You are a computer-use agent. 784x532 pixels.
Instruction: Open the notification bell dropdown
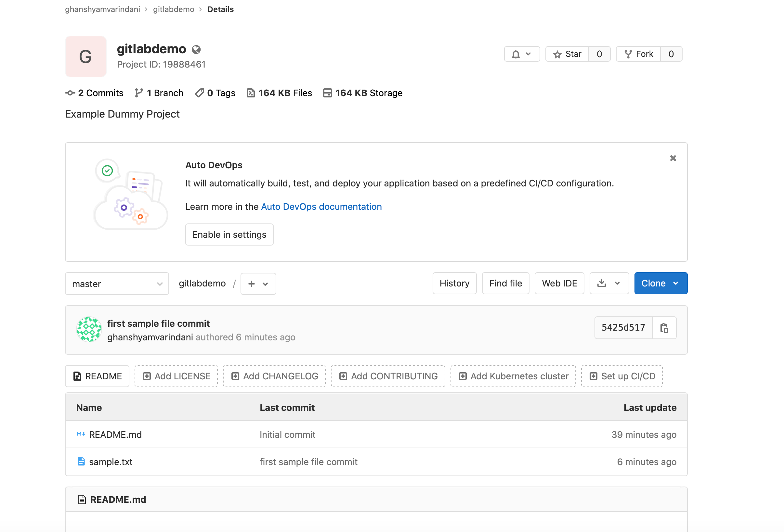522,54
